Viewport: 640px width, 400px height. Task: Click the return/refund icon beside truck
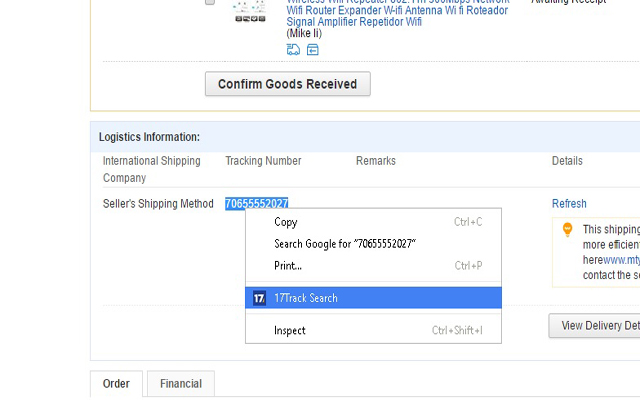coord(313,49)
